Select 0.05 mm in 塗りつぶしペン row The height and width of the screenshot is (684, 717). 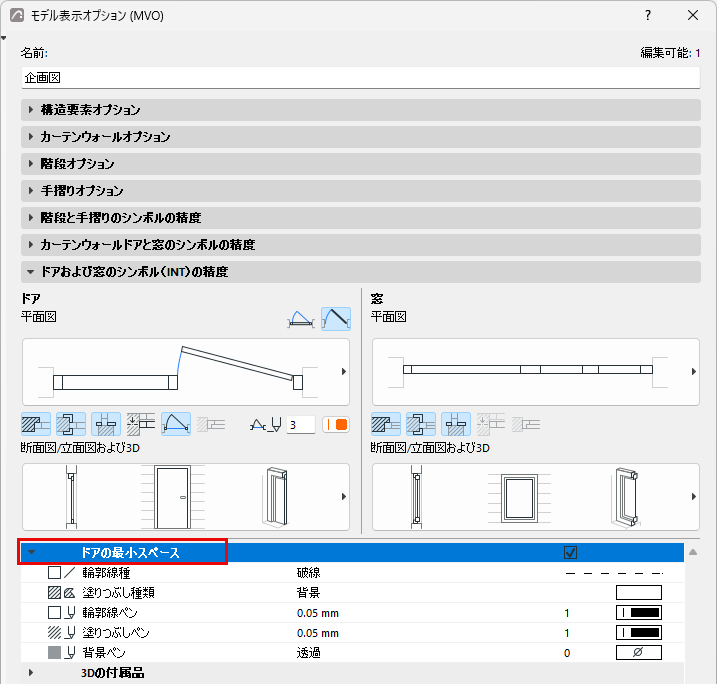click(x=318, y=633)
